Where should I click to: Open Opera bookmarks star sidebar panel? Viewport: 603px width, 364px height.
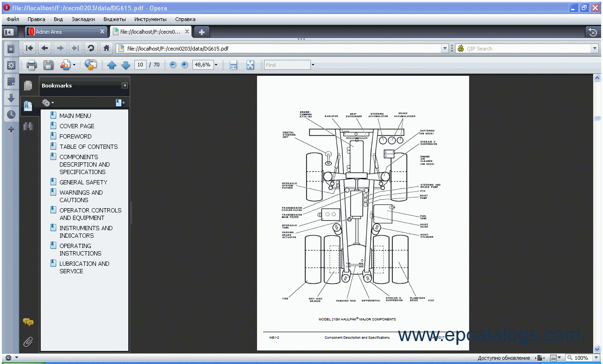(x=11, y=49)
